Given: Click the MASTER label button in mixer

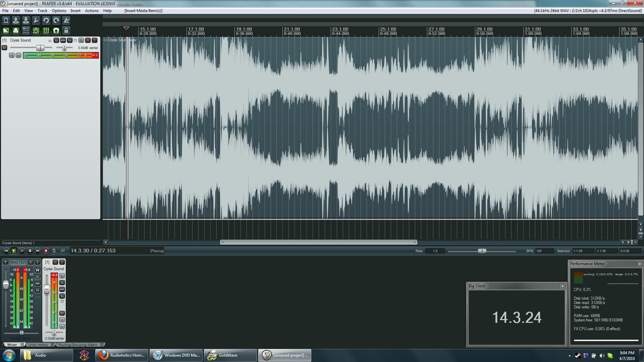Looking at the screenshot, I should point(18,262).
